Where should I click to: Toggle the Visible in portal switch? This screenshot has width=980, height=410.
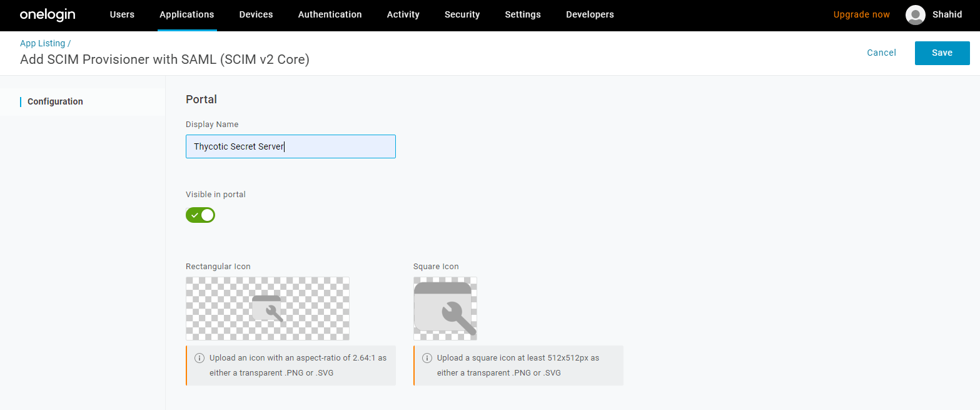point(200,215)
